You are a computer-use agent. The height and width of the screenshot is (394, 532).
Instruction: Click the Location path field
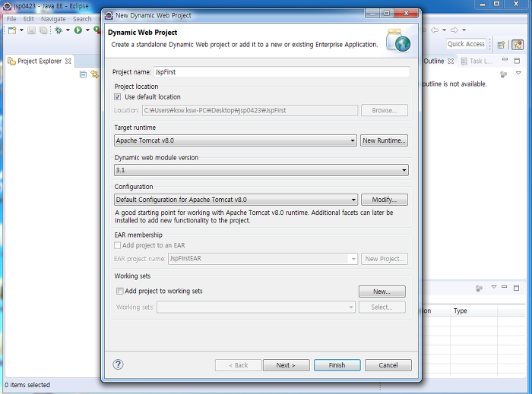click(250, 110)
